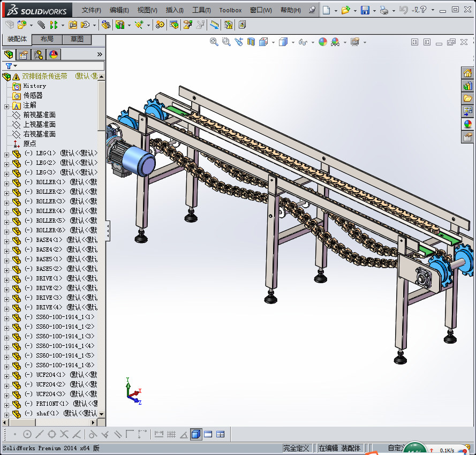Open the 工具(T) menu
476x455 pixels.
click(201, 10)
